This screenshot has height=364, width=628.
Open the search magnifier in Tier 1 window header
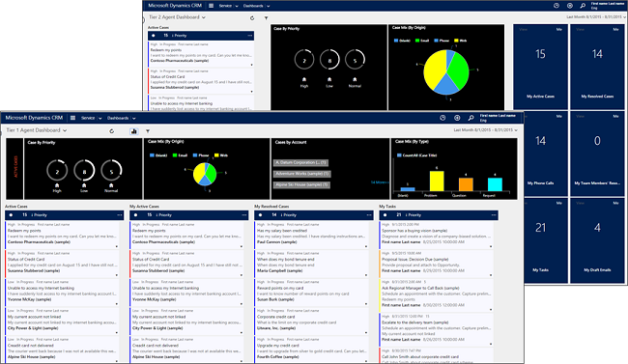tap(471, 118)
